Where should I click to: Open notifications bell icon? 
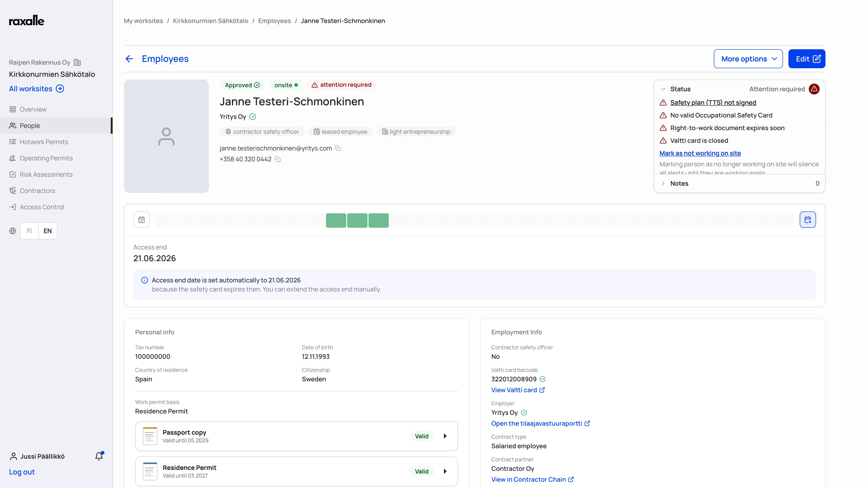[x=99, y=456]
